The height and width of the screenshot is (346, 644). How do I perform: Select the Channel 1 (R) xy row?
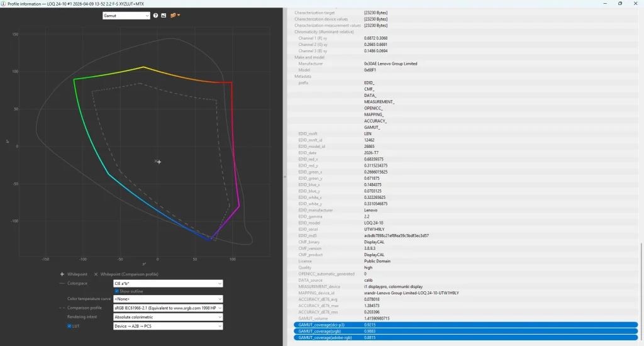coord(466,38)
